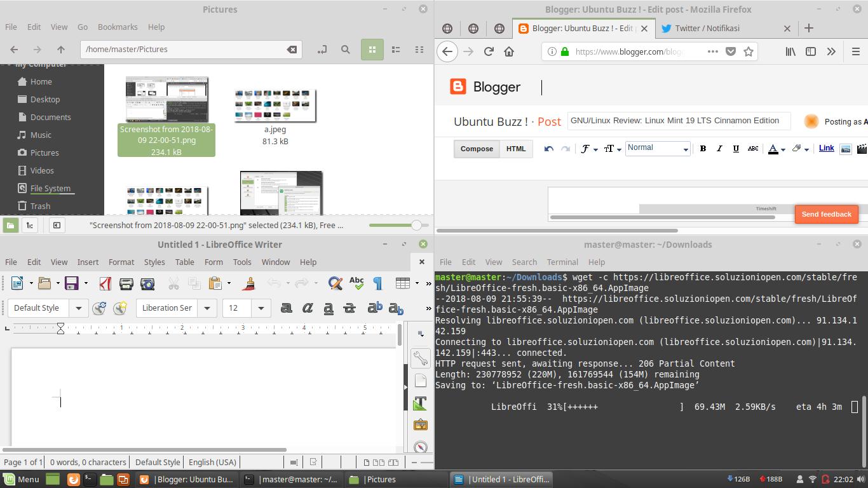Viewport: 868px width, 488px height.
Task: Switch file manager to list view
Action: [x=395, y=49]
